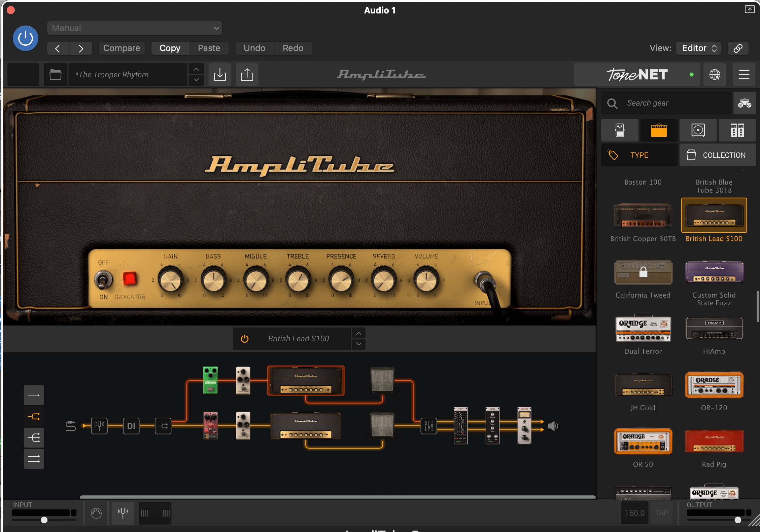Screen dimensions: 760x532
Task: Toggle British Lead S100 power icon
Action: [x=245, y=339]
